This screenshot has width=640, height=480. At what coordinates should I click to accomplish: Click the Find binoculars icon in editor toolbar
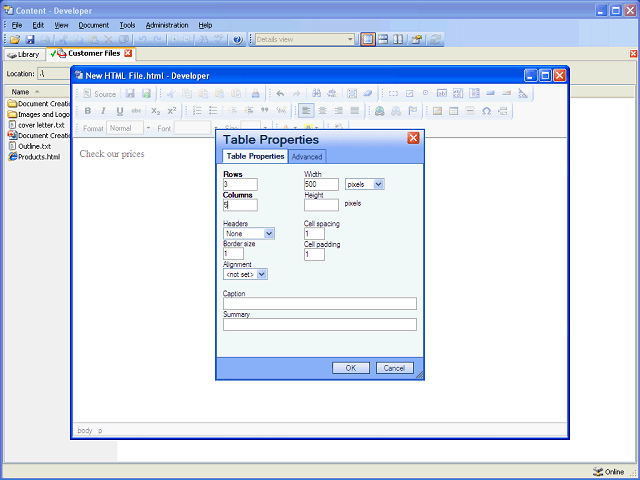coord(316,94)
